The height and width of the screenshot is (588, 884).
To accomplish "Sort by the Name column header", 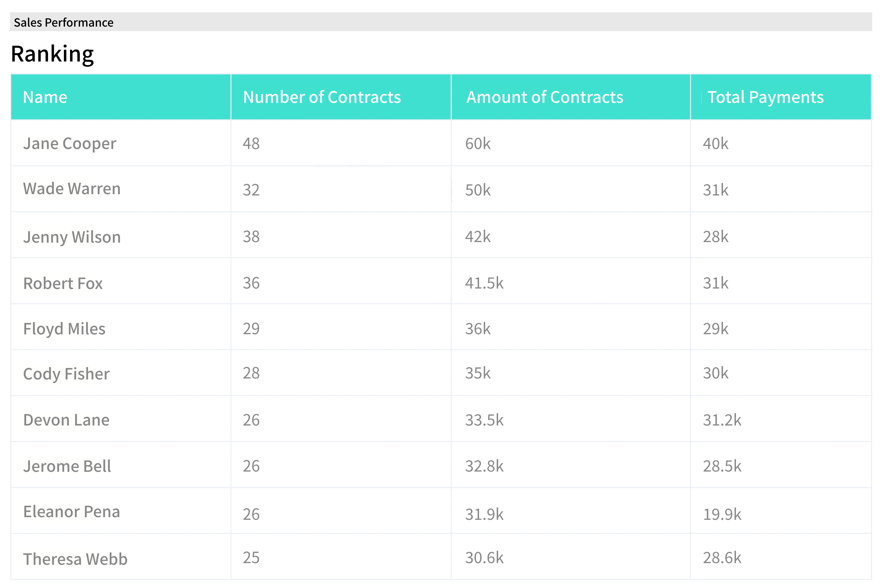I will (45, 97).
